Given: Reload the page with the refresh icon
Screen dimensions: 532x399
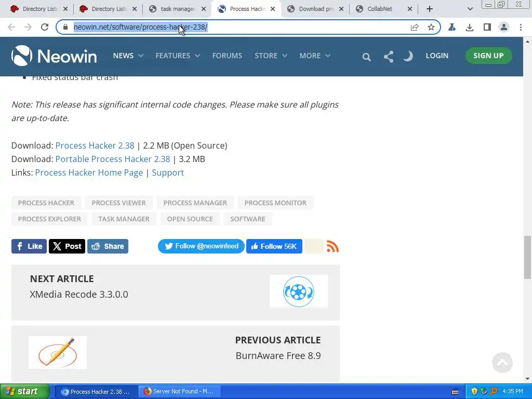Looking at the screenshot, I should (45, 27).
